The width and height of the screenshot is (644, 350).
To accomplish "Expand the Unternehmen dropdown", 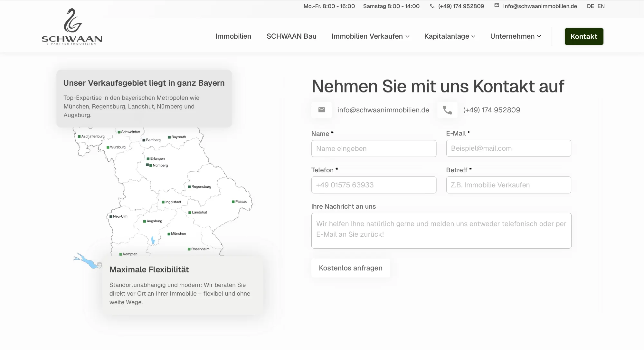I will (515, 36).
